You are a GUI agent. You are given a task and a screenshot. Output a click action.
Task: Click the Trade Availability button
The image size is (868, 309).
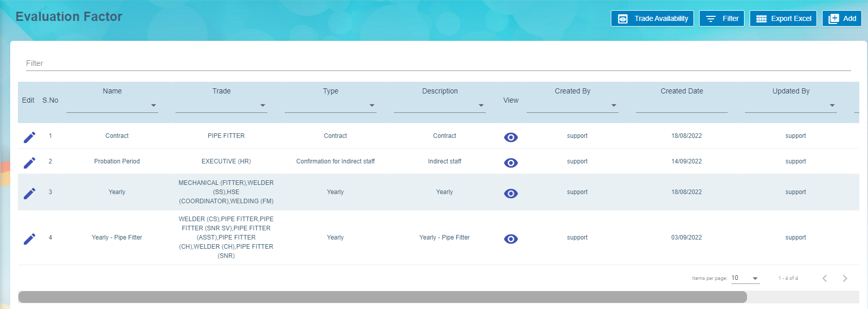[652, 18]
